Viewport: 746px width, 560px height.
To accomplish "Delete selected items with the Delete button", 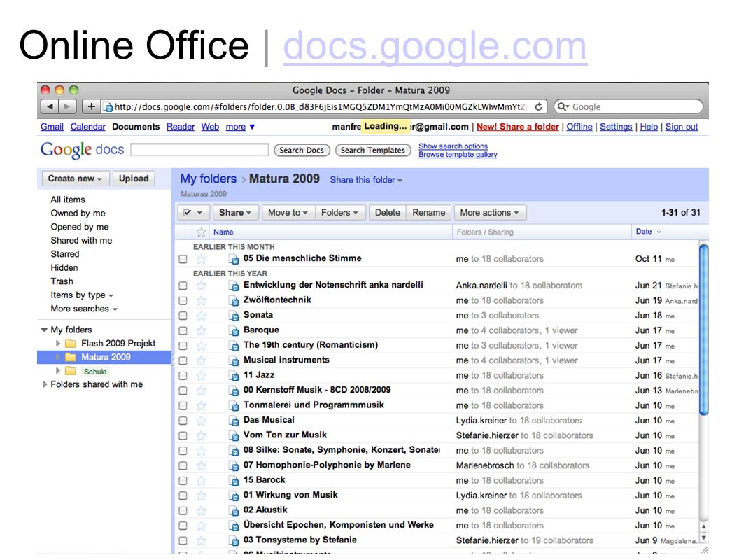I will [387, 213].
